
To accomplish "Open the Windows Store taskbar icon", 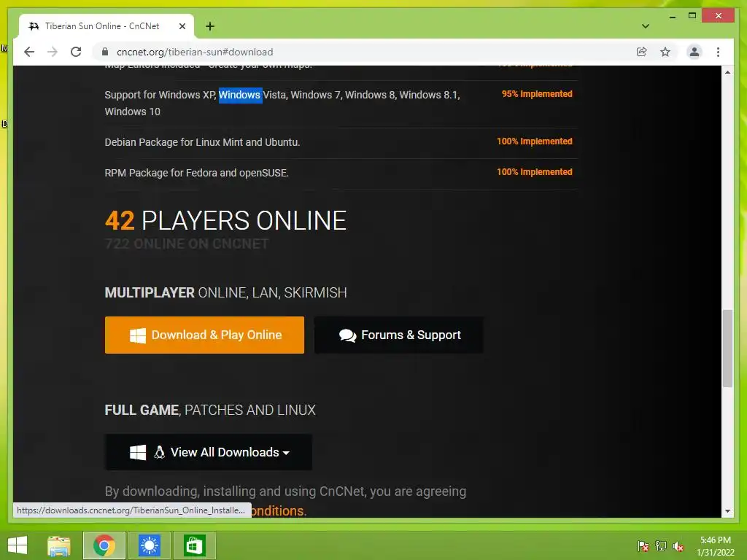I will (x=194, y=545).
